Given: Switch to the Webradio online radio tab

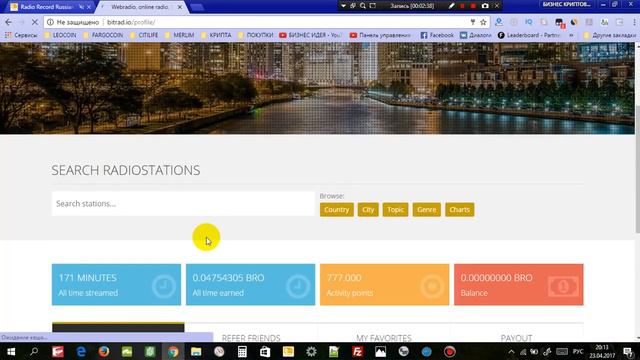Looking at the screenshot, I should 140,7.
